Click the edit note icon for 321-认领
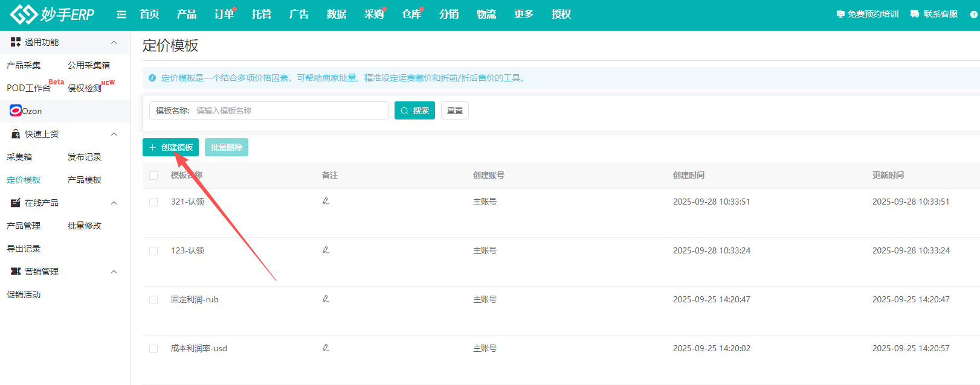Viewport: 980px width, 385px height. tap(326, 201)
